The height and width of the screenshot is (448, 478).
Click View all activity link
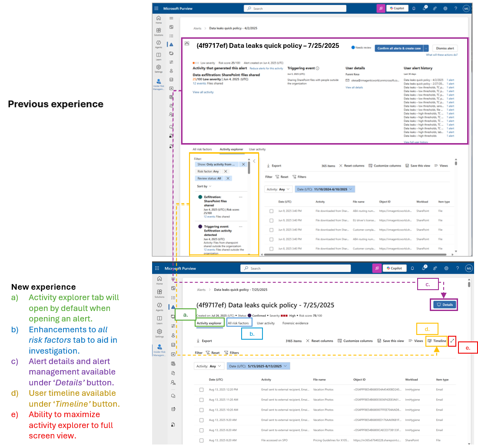[203, 92]
